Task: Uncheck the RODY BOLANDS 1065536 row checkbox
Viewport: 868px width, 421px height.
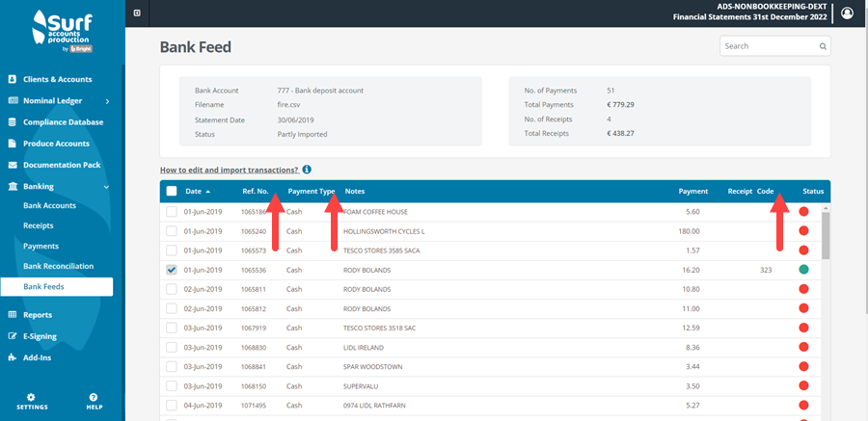Action: pos(172,270)
